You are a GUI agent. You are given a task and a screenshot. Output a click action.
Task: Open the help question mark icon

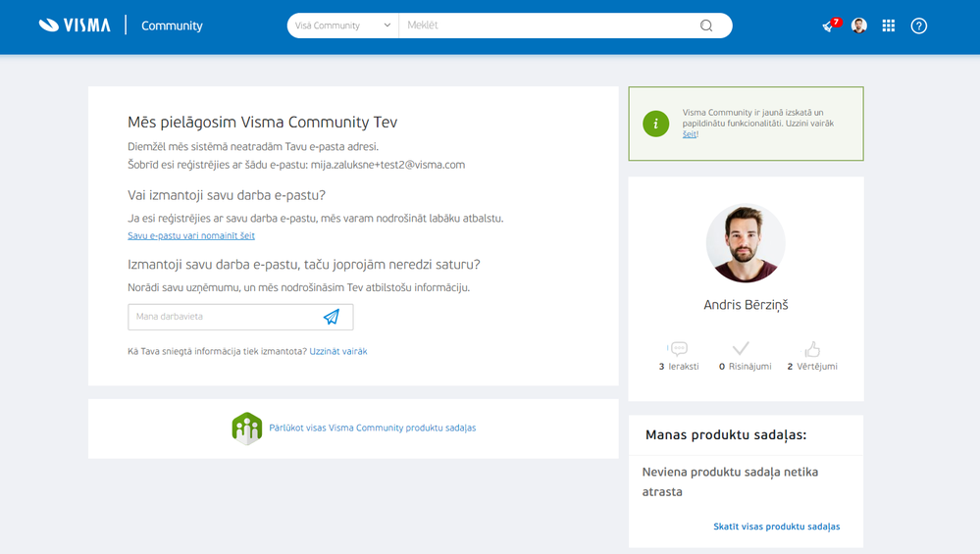tap(919, 25)
